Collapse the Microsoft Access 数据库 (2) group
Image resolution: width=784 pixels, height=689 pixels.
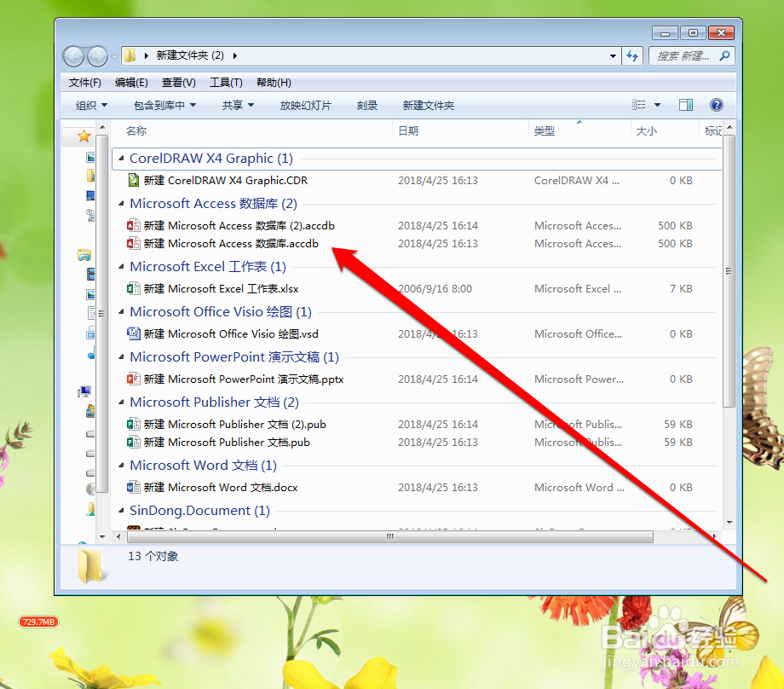tap(121, 204)
